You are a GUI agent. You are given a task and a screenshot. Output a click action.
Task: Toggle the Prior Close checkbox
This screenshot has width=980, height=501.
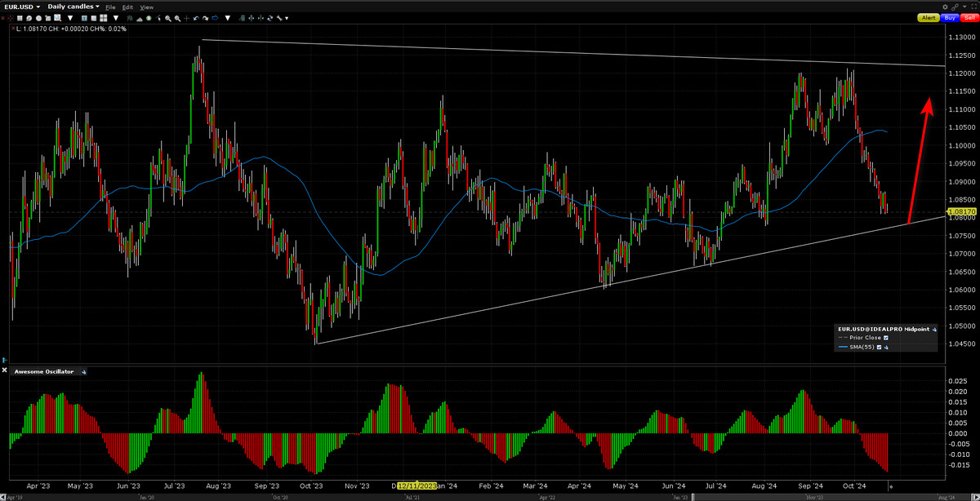[x=886, y=338]
